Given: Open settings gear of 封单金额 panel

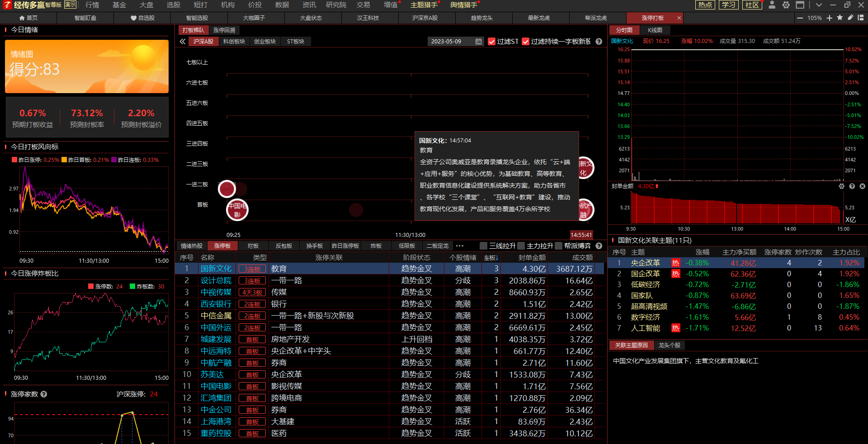Looking at the screenshot, I should point(841,186).
